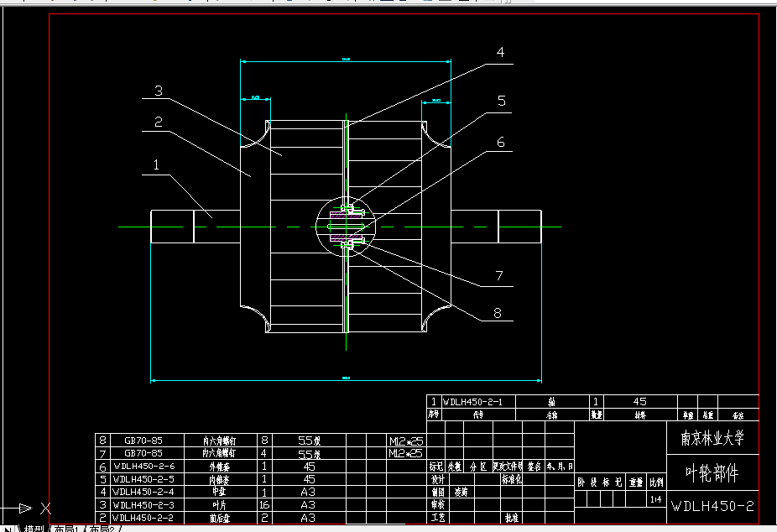Viewport: 777px width, 532px height.
Task: Switch to the 布局1 layout tab
Action: (x=66, y=529)
